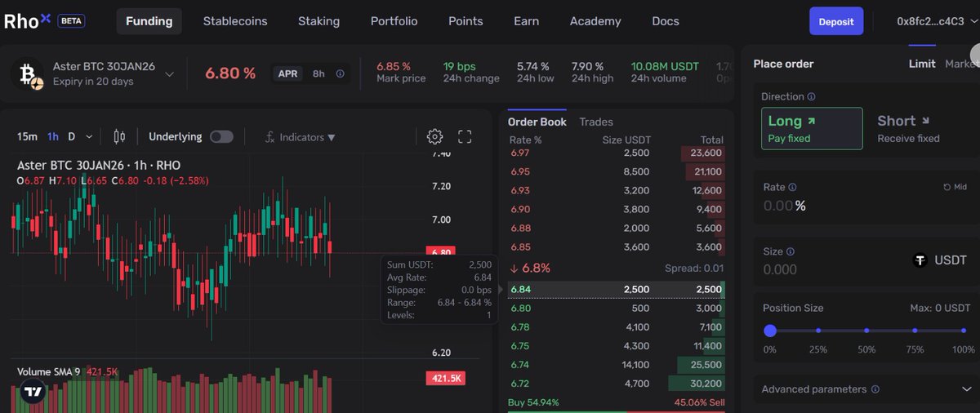Set position size to 25%
This screenshot has width=980, height=413.
[x=818, y=331]
